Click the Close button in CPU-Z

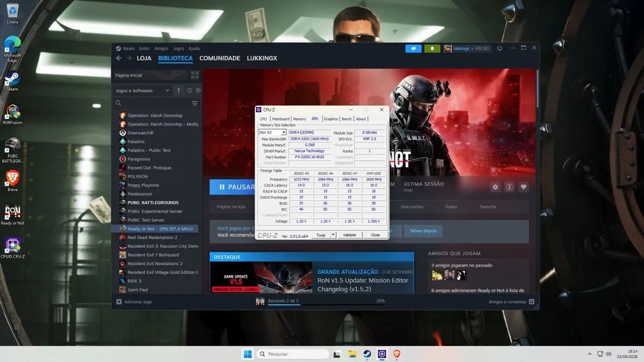click(375, 235)
